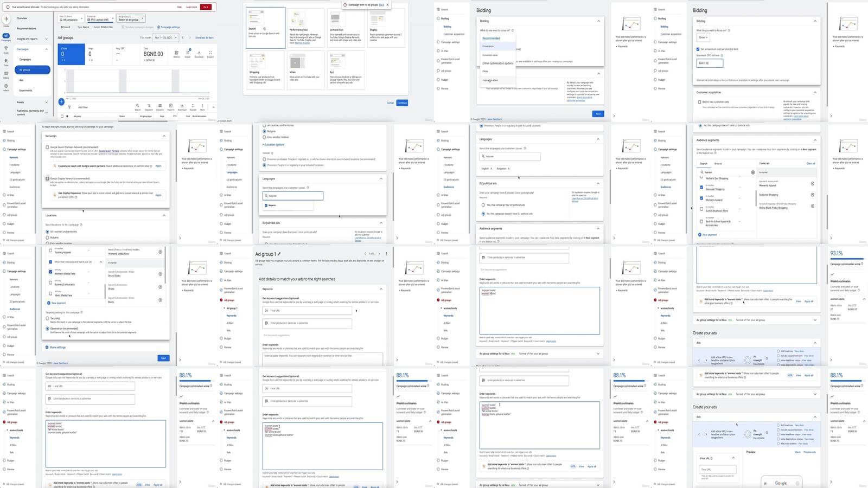Click Continue in the campaign type dialog
Image resolution: width=868 pixels, height=488 pixels.
402,102
